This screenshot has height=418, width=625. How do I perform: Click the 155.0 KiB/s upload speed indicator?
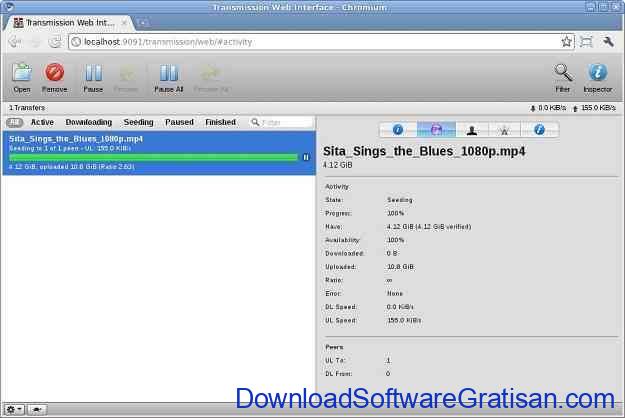tap(594, 108)
